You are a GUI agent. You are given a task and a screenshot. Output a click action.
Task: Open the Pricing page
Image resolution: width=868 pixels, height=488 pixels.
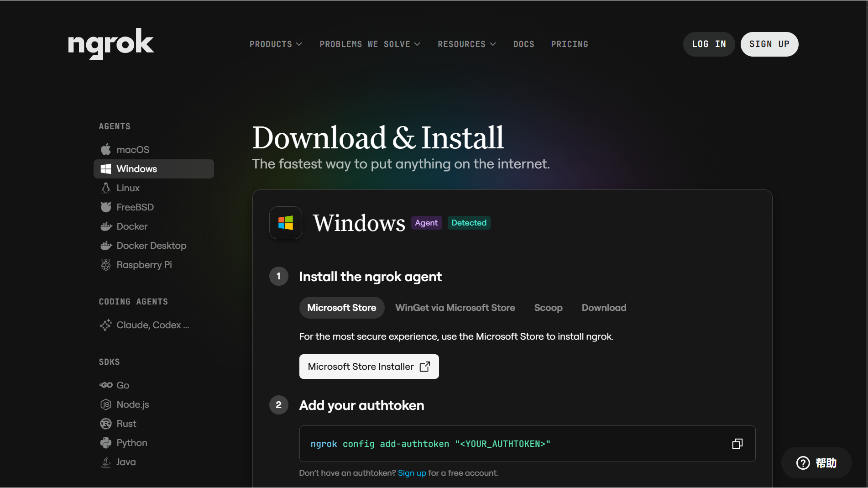570,44
